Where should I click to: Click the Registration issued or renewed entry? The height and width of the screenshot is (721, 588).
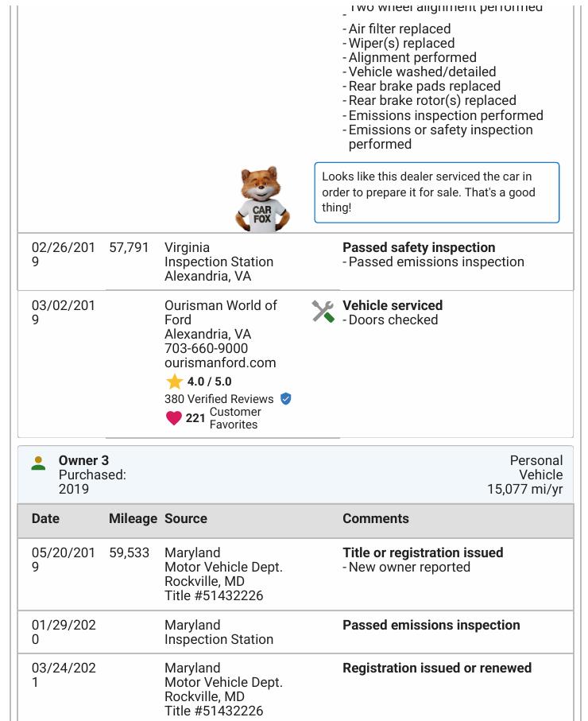(x=437, y=668)
